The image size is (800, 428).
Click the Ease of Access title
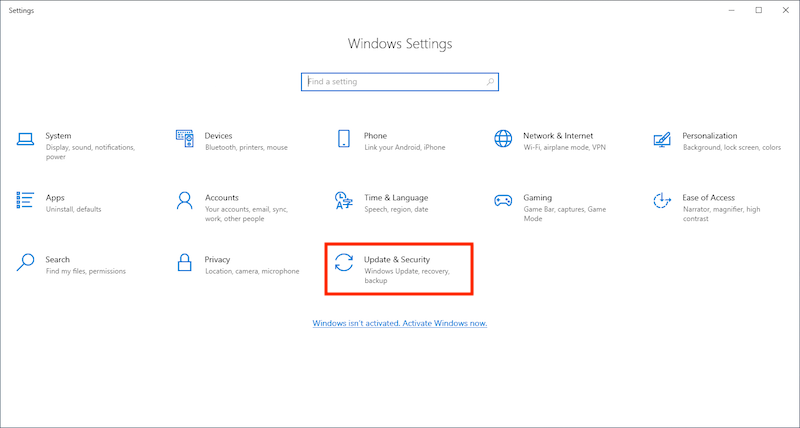709,197
